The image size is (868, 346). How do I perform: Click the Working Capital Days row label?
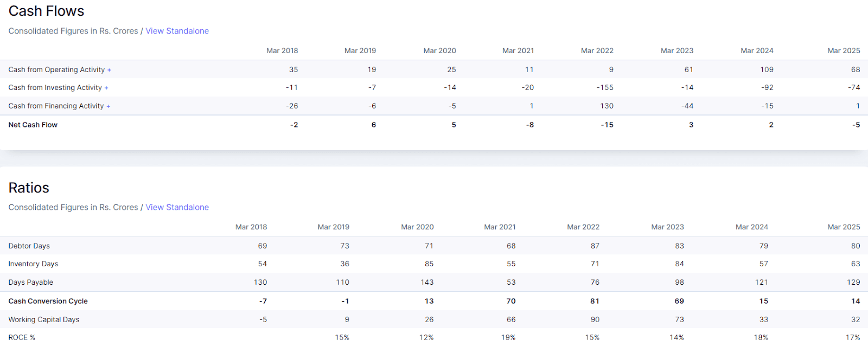(44, 319)
